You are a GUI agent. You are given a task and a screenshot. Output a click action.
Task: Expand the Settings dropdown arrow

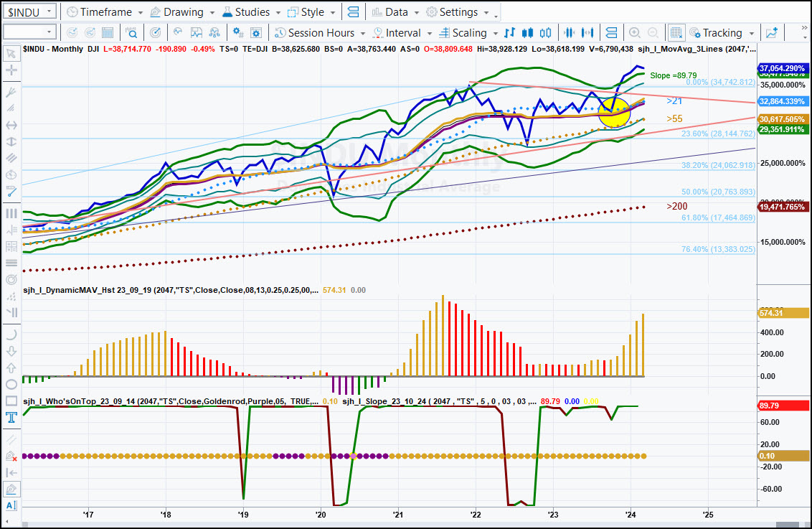tap(486, 12)
